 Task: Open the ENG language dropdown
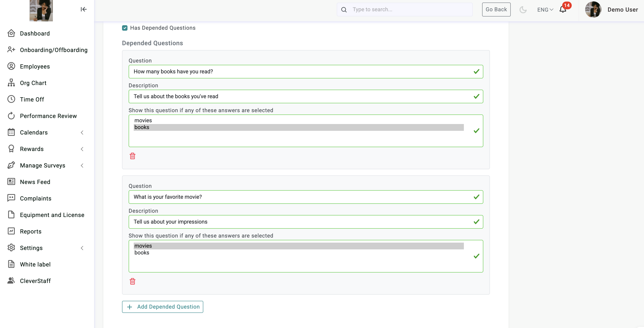tap(545, 10)
